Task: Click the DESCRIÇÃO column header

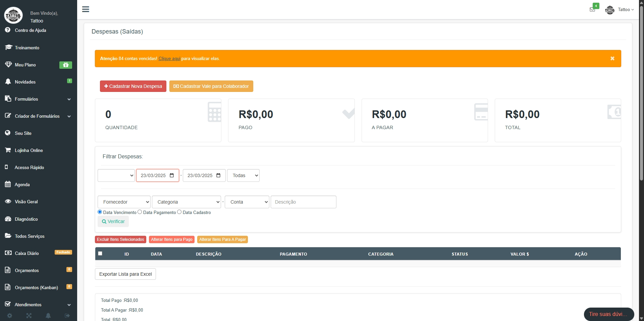Action: [x=209, y=254]
